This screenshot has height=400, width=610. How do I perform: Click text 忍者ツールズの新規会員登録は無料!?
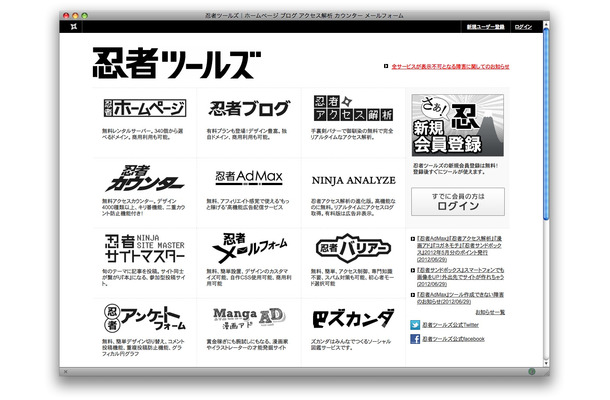pos(455,165)
